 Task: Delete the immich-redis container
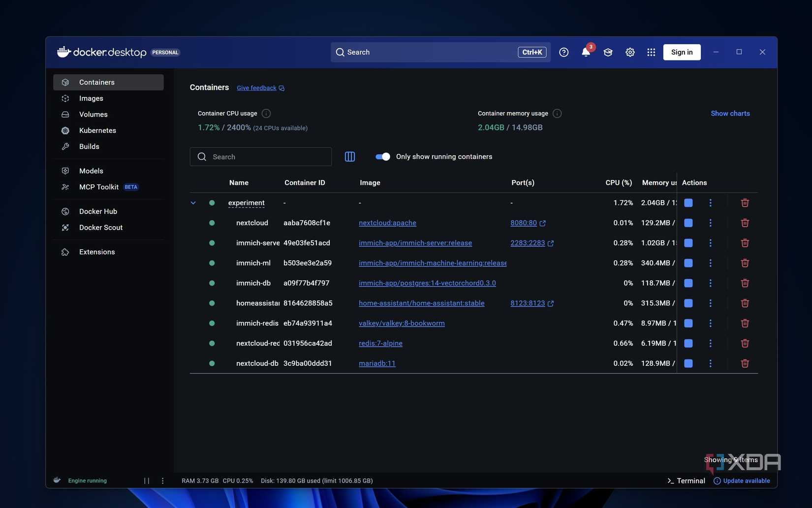(x=745, y=323)
